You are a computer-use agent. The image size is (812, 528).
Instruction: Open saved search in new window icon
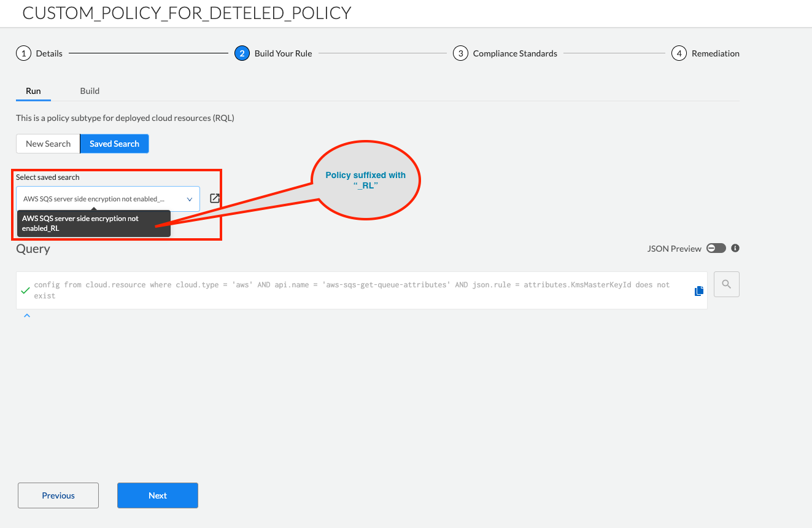(x=215, y=198)
